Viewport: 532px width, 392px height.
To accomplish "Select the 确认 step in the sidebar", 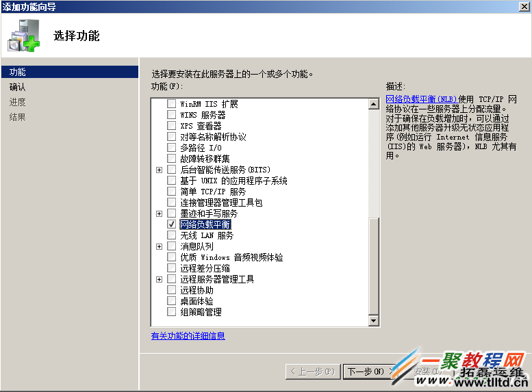I will pos(17,87).
